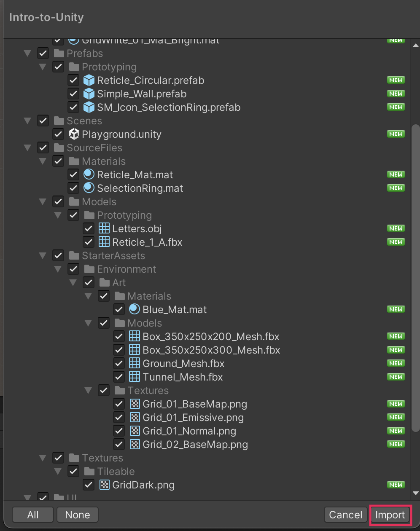The image size is (420, 531).
Task: Click the Scenes folder icon
Action: click(x=59, y=121)
